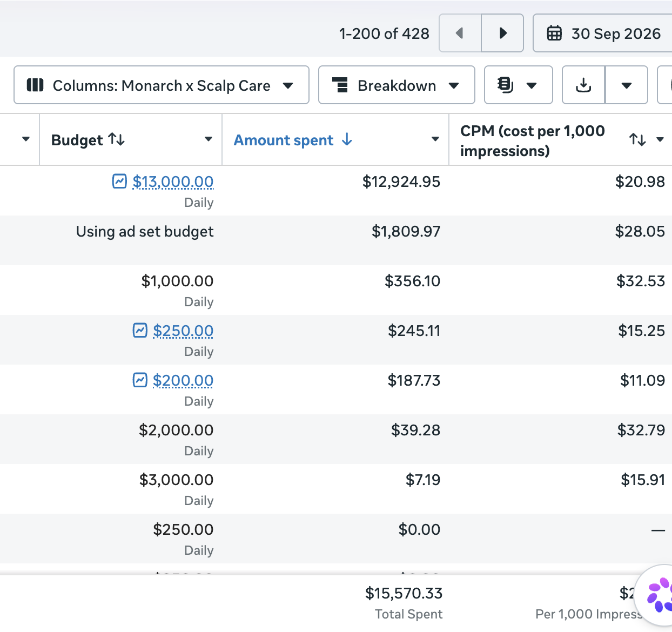
Task: Click the 1-200 of 428 pagination text
Action: (x=384, y=33)
